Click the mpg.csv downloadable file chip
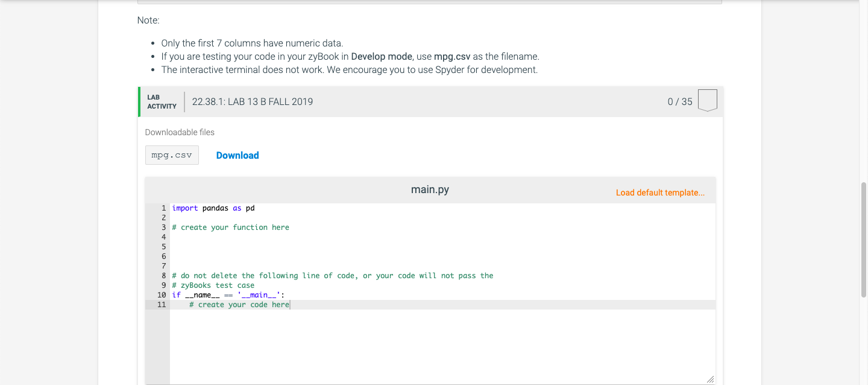Screen dimensions: 868x385 click(172, 155)
